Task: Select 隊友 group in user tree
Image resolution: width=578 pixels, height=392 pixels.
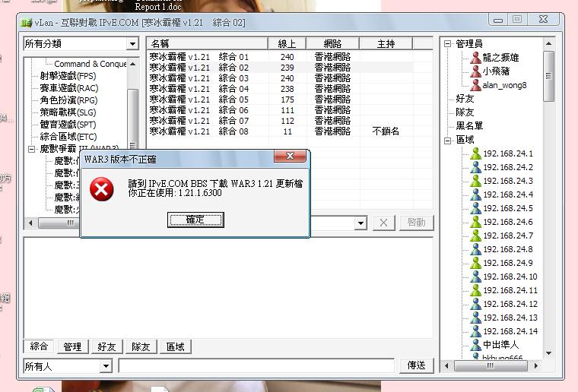Action: tap(465, 112)
